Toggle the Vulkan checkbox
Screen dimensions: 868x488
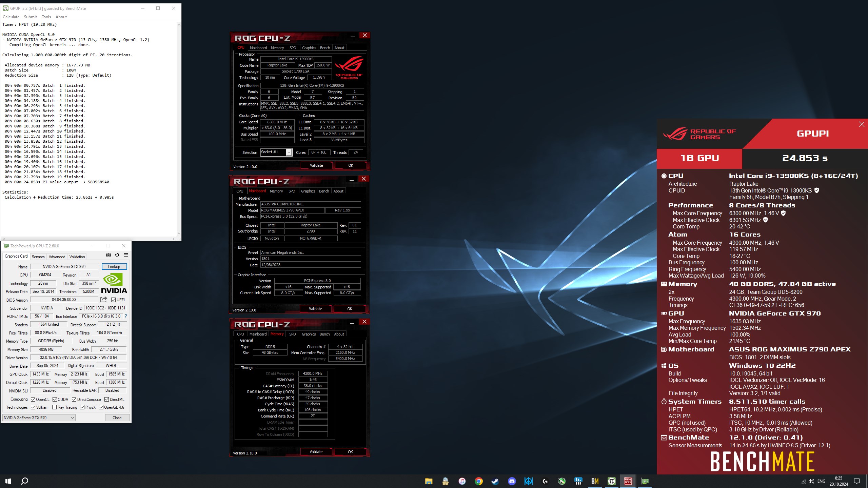[x=33, y=407]
